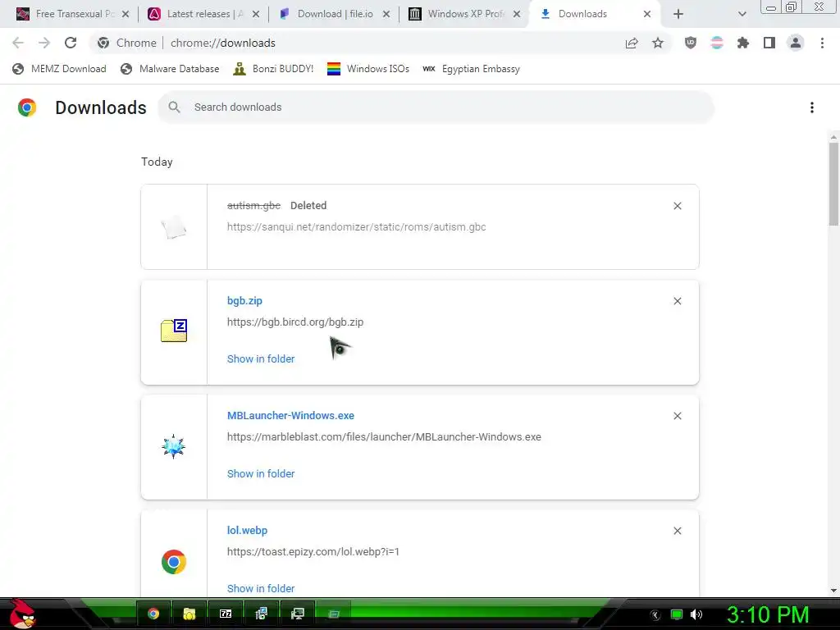
Task: Open the Downloads page more actions menu
Action: click(812, 107)
